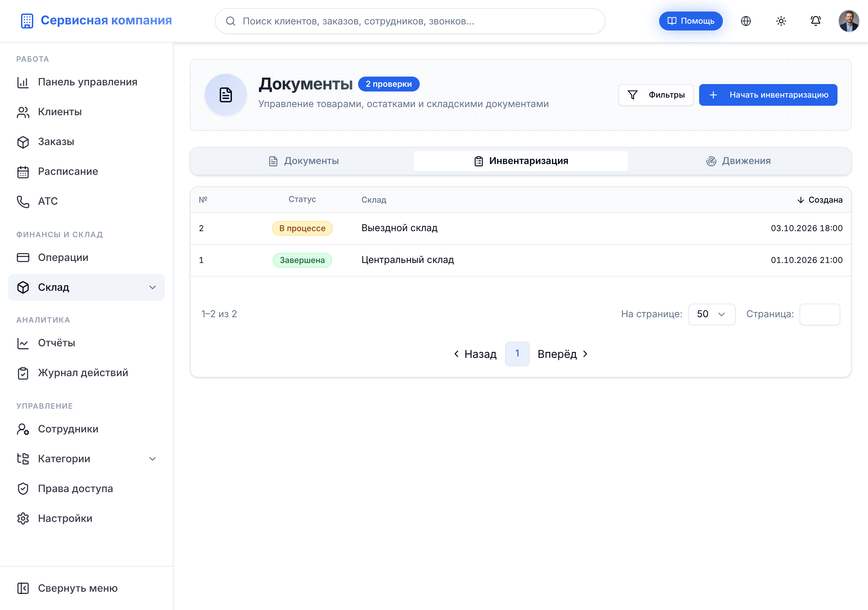Open the Фильтры button
Viewport: 868px width, 610px height.
tap(655, 95)
